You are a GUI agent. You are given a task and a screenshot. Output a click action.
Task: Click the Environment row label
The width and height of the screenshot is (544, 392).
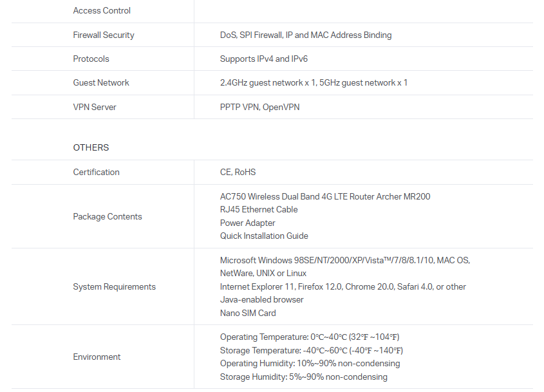[x=97, y=357]
